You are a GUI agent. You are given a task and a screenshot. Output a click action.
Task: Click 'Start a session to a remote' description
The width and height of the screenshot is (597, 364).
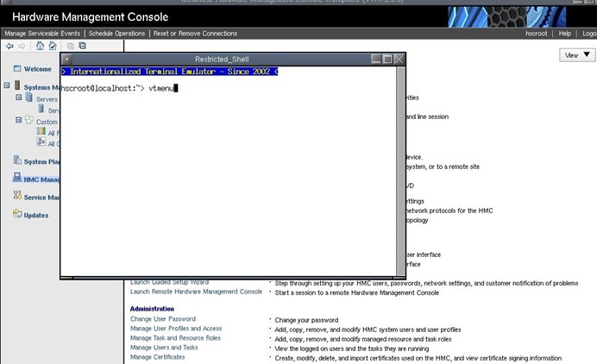coord(357,292)
